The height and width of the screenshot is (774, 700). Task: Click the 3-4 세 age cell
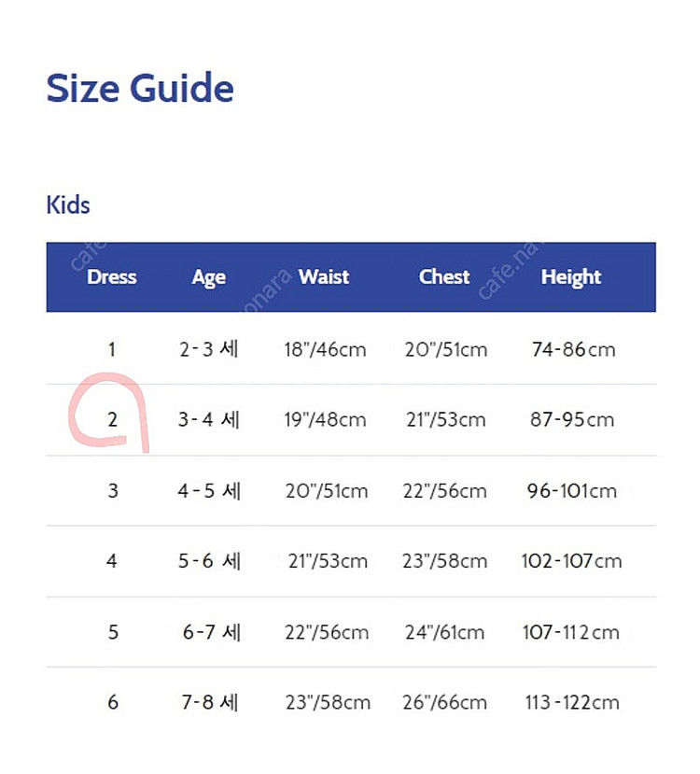[209, 419]
